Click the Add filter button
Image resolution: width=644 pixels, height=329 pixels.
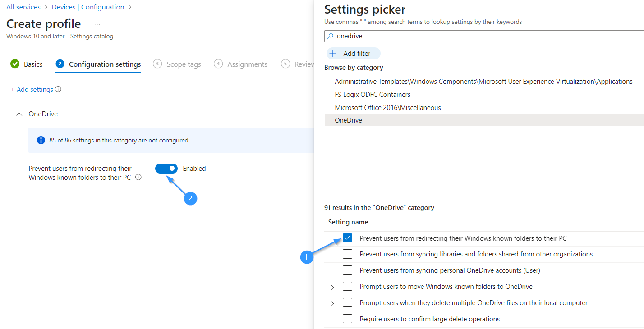[x=354, y=53]
